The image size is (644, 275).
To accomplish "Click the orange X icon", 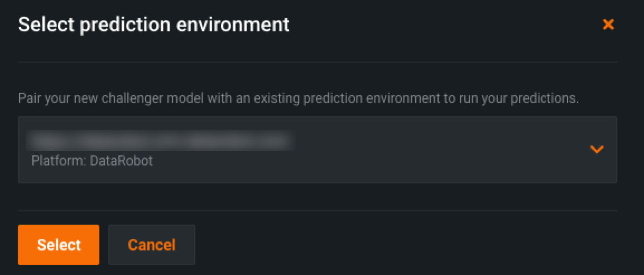I will pyautogui.click(x=608, y=25).
